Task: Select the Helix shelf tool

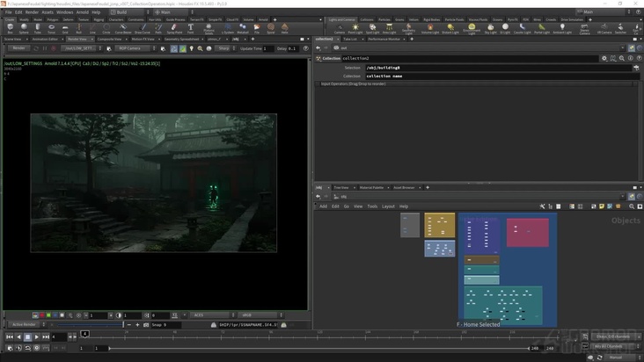Action: (285, 28)
